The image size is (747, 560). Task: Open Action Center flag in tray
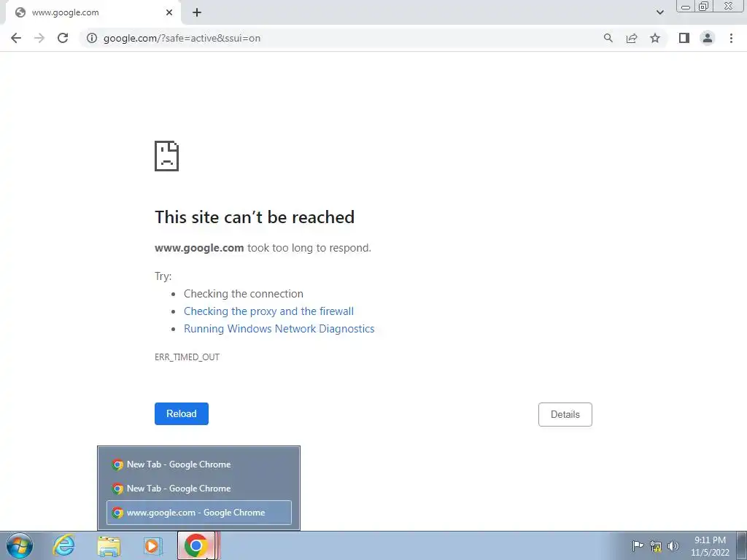(x=638, y=546)
